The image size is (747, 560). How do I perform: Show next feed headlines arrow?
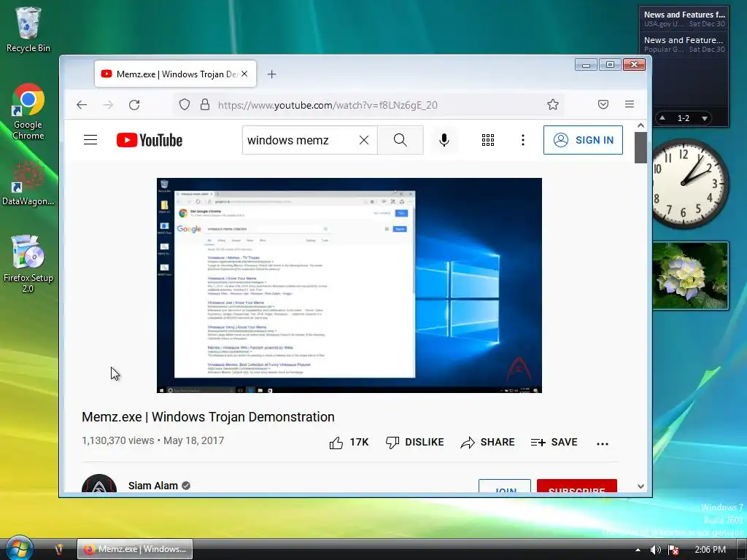704,117
